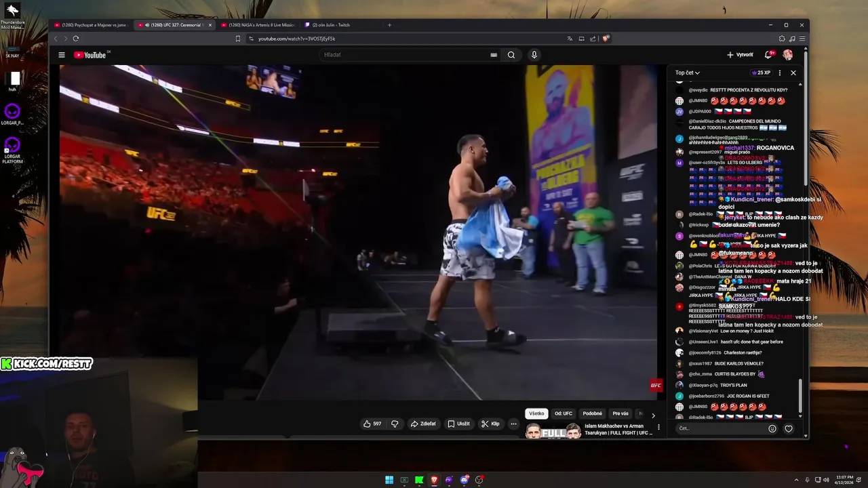The width and height of the screenshot is (868, 488).
Task: Open Discord from the taskbar
Action: pyautogui.click(x=464, y=480)
